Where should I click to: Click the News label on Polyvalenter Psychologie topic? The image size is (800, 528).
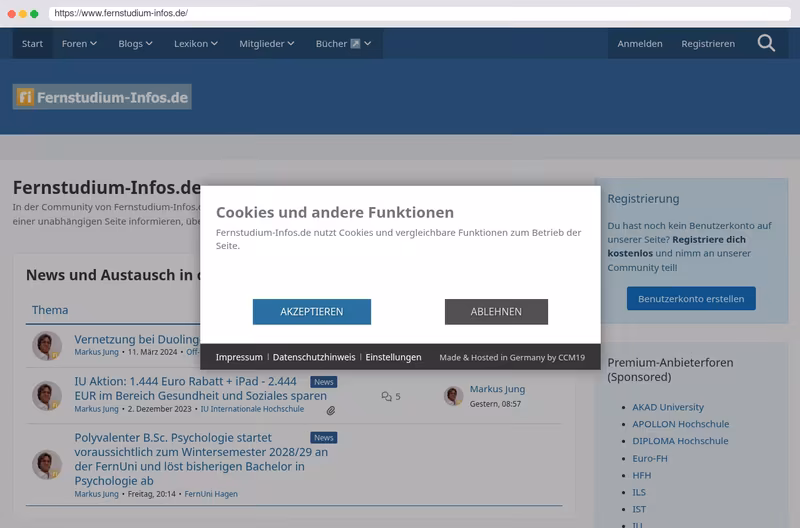(x=323, y=438)
